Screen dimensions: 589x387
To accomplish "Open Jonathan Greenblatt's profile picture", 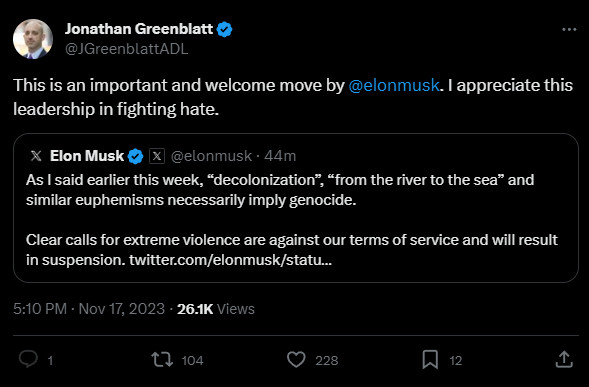I will tap(33, 39).
